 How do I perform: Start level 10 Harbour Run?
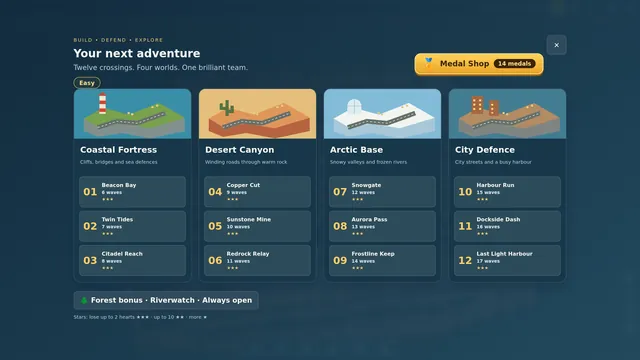[x=507, y=192]
